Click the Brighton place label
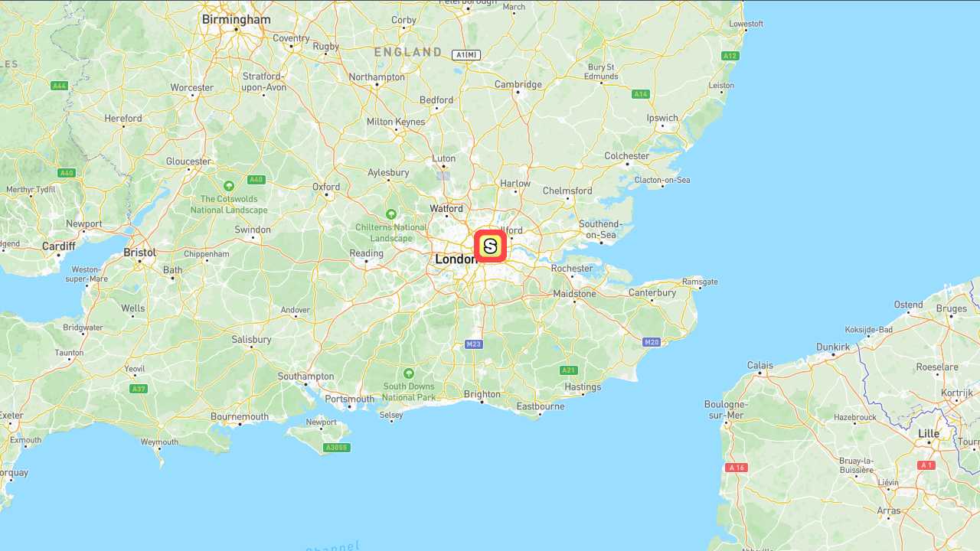Image resolution: width=980 pixels, height=551 pixels. point(482,395)
